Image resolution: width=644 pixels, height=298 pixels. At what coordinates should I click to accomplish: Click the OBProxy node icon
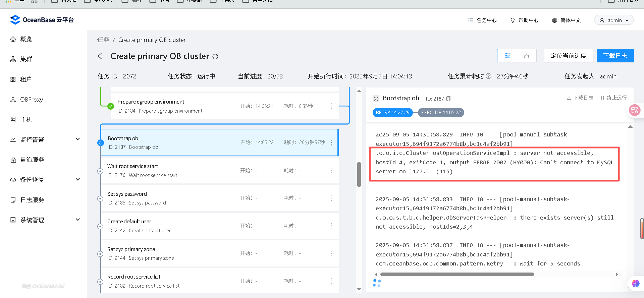[13, 100]
